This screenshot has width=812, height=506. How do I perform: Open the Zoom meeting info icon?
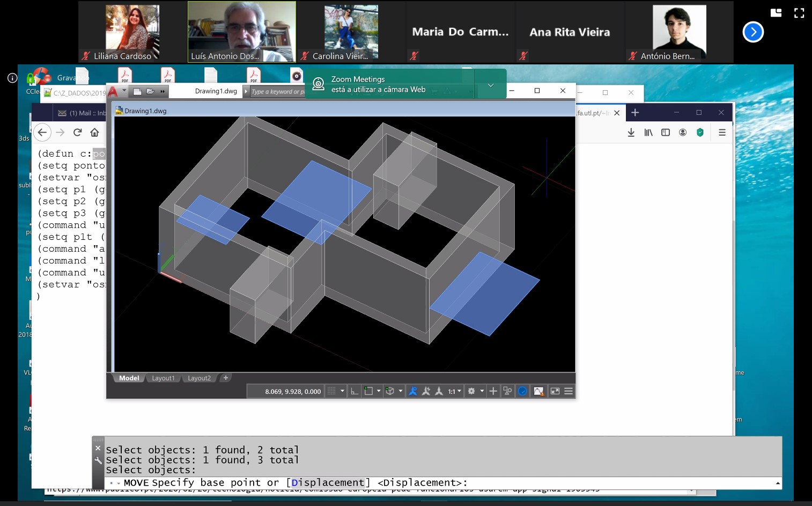pyautogui.click(x=12, y=78)
